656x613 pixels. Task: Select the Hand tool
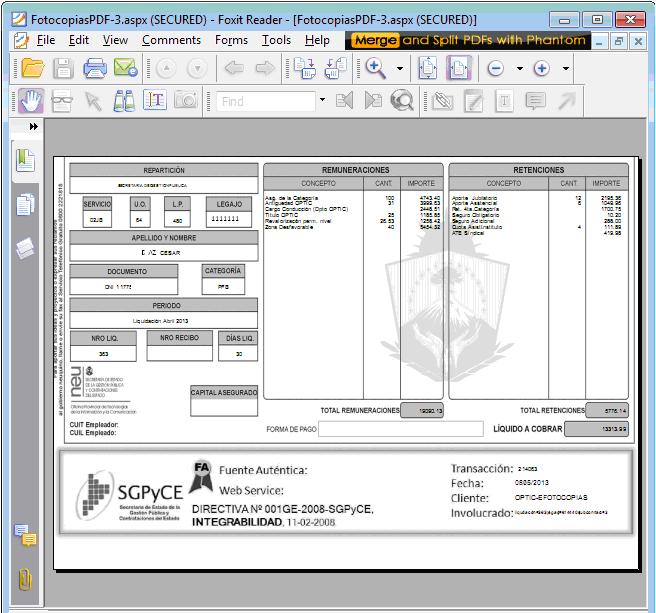point(31,101)
